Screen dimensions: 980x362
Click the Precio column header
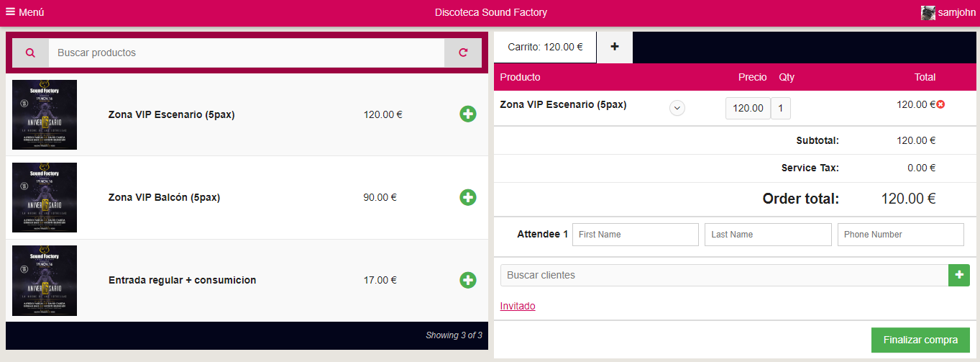[752, 77]
